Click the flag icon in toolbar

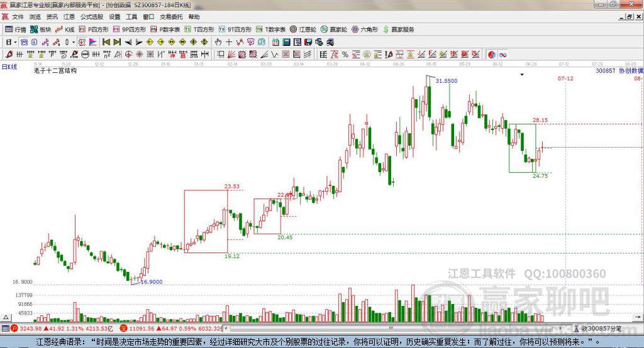[93, 42]
